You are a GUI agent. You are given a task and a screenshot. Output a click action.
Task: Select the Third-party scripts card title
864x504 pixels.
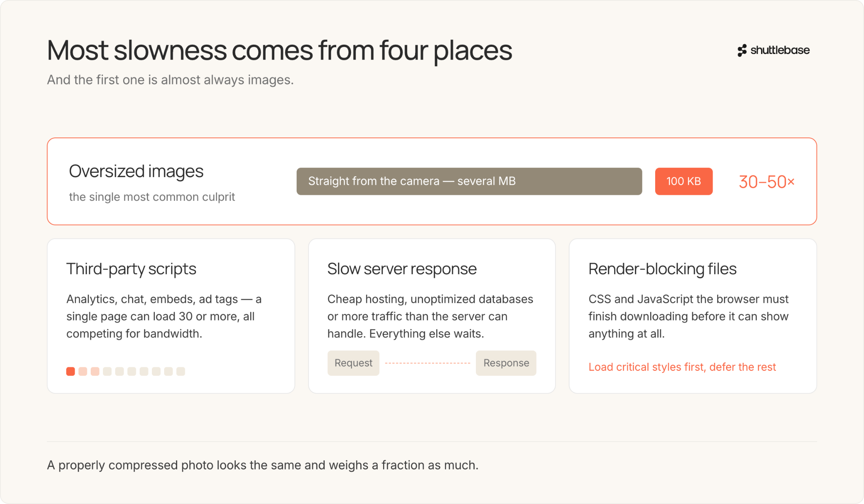click(x=131, y=269)
